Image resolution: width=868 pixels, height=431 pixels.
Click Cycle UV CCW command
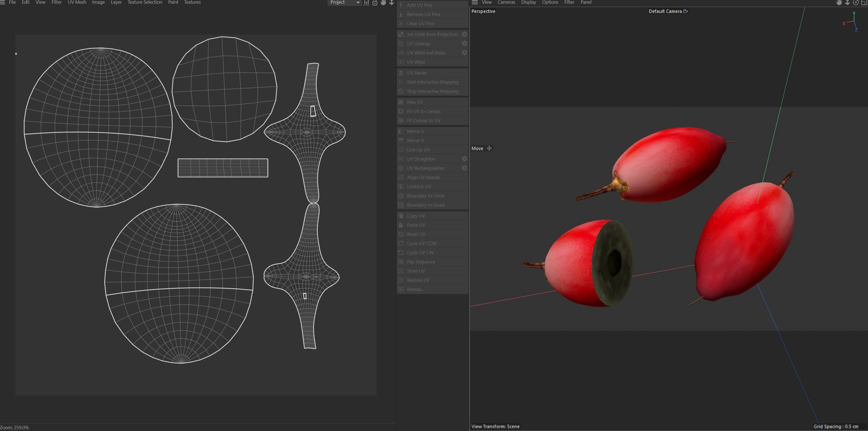tap(432, 244)
